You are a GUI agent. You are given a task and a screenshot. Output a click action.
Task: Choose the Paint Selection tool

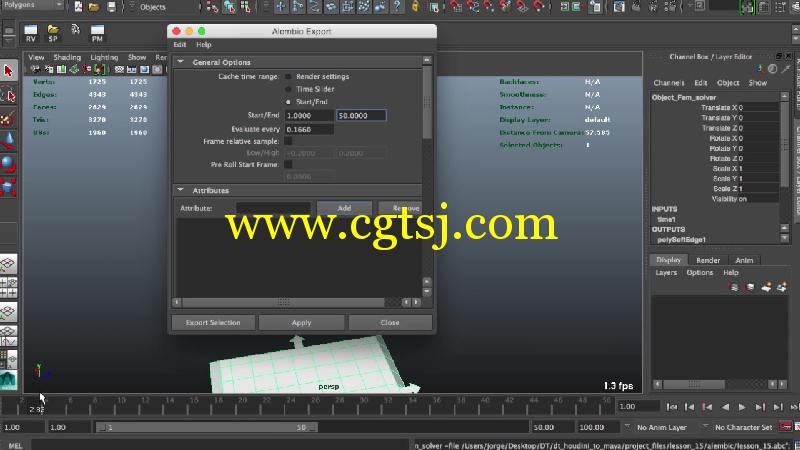(x=8, y=119)
